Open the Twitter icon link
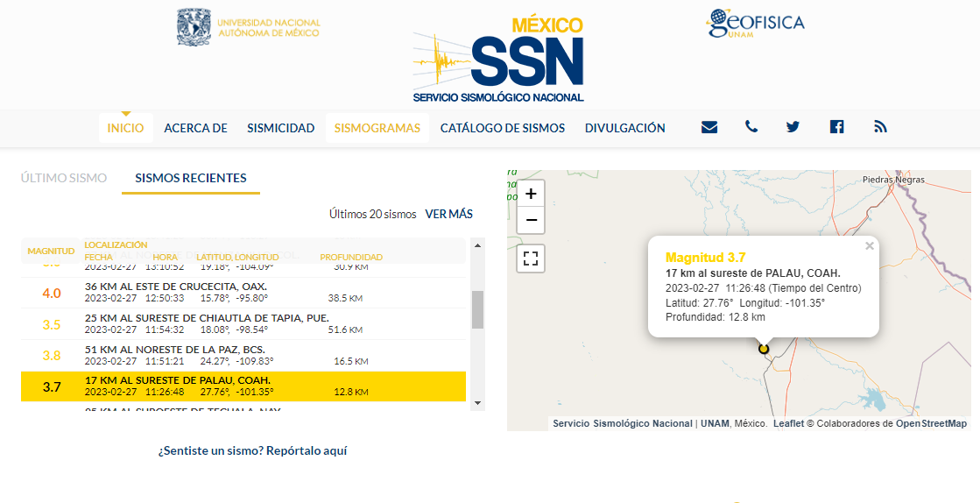This screenshot has height=503, width=980. click(x=793, y=127)
